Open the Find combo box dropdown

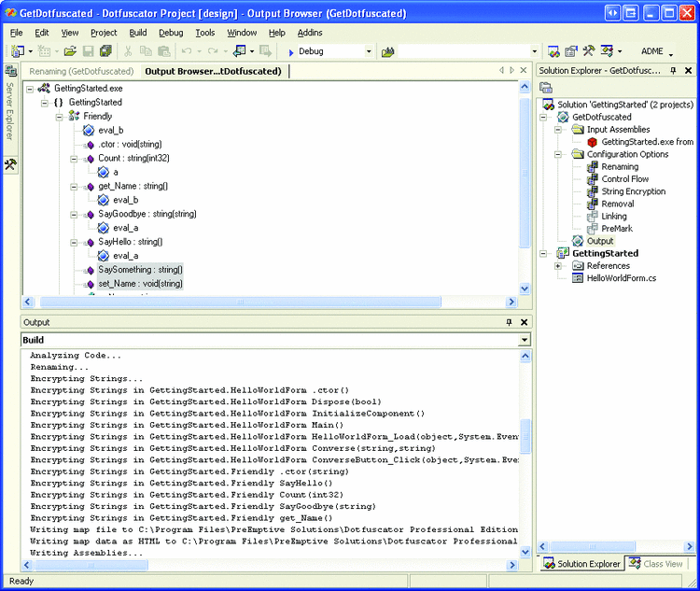point(535,51)
